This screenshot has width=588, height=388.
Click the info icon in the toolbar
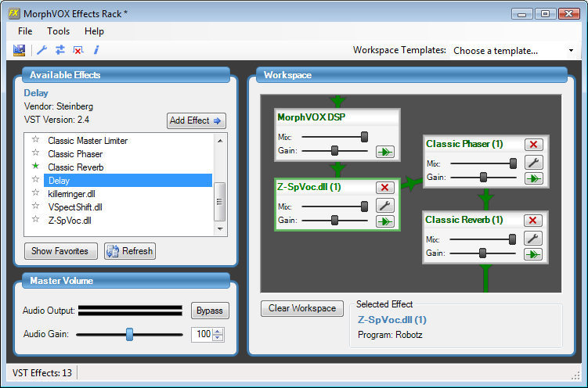96,50
